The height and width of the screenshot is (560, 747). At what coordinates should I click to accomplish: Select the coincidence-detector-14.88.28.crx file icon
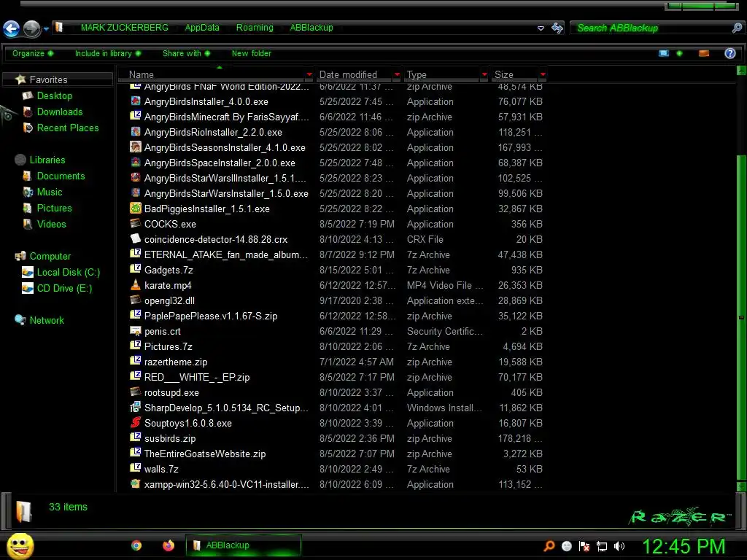click(136, 238)
